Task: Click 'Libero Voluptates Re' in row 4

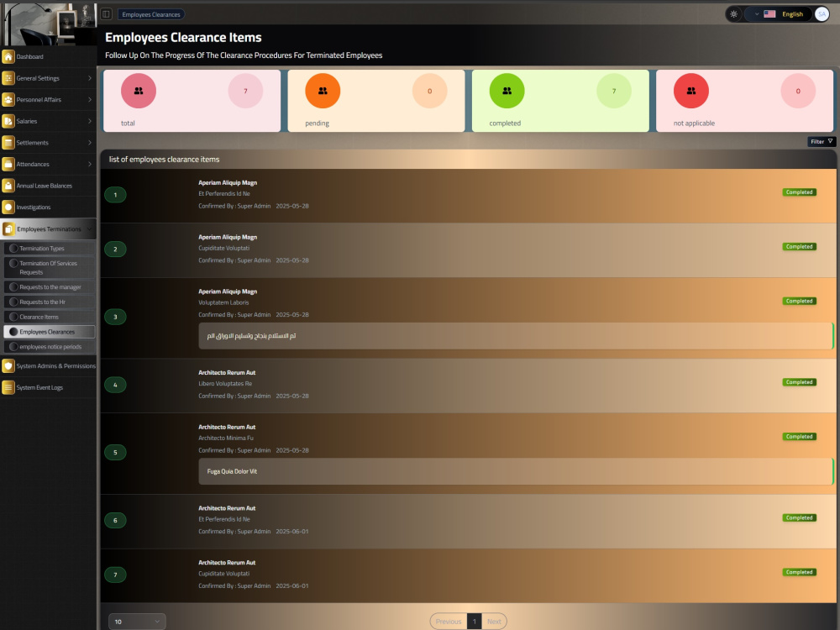Action: 225,384
